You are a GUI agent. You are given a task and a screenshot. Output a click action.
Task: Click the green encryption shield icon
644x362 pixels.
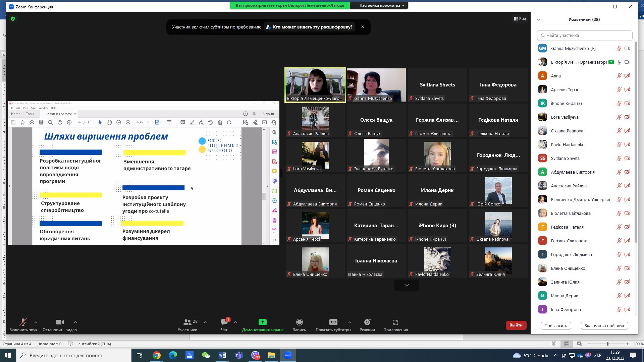(13, 19)
